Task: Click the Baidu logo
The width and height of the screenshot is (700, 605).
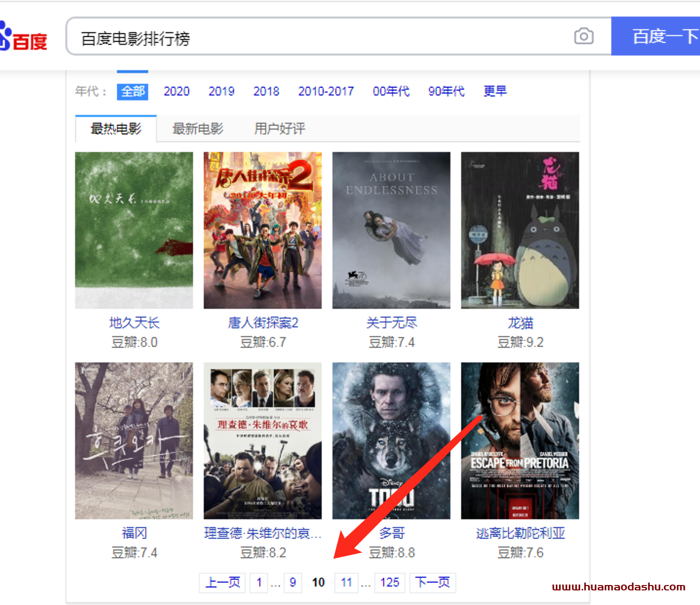Action: [x=23, y=37]
